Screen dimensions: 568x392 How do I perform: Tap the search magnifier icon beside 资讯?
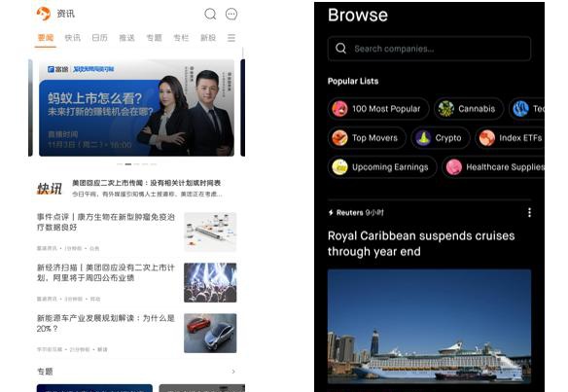coord(210,15)
